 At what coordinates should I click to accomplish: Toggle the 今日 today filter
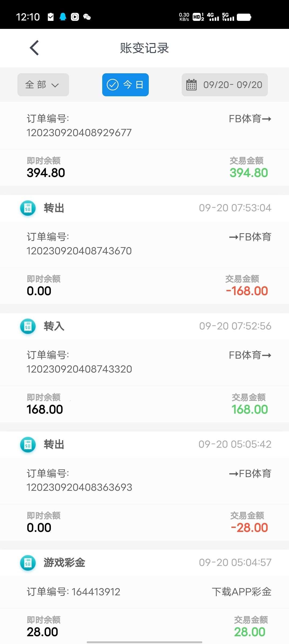(x=125, y=85)
